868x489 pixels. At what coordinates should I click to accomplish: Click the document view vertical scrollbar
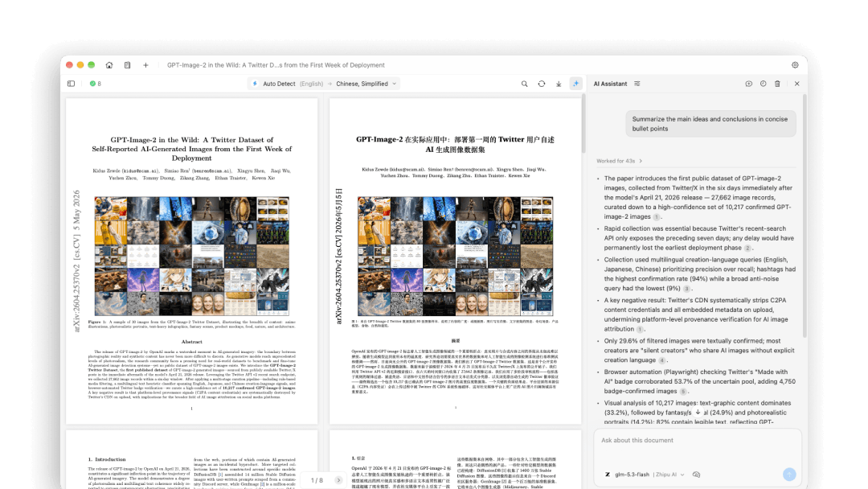pos(583,125)
